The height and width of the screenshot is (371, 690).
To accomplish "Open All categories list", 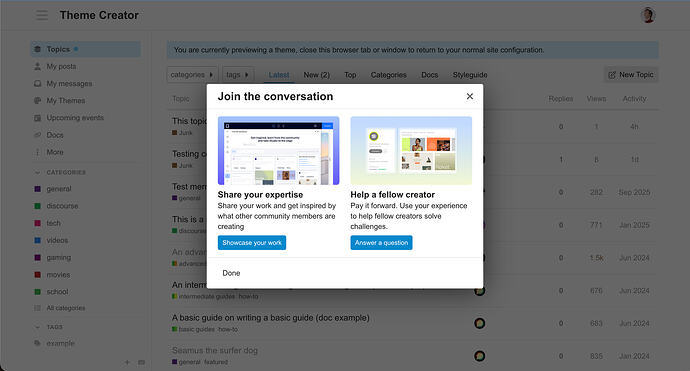I will [x=66, y=308].
